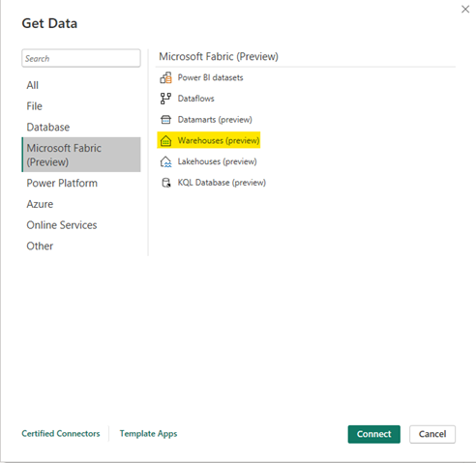Image resolution: width=476 pixels, height=463 pixels.
Task: Open the Template Apps link
Action: [x=148, y=434]
